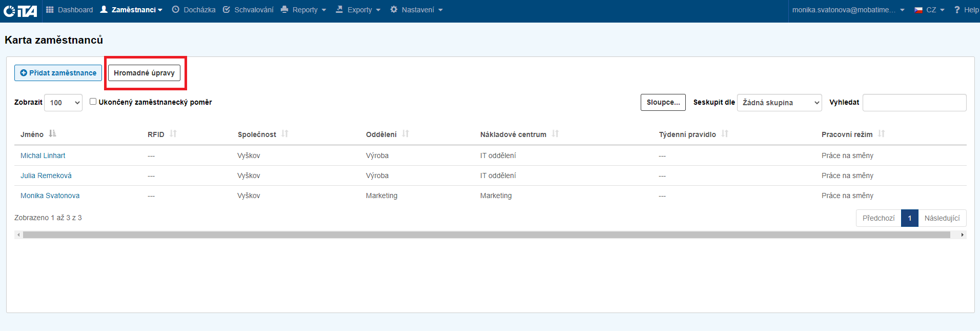Click the Hromadné úpravy button
Viewport: 980px width, 331px height.
(x=144, y=73)
